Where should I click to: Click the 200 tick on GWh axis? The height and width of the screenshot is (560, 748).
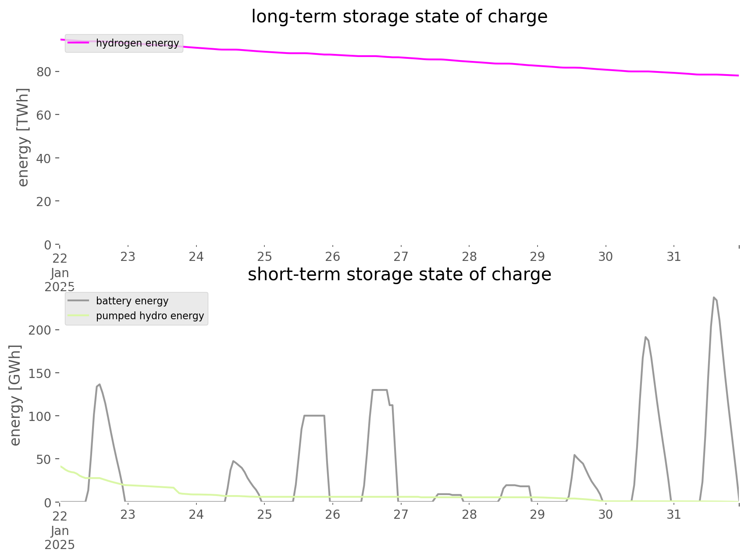(x=41, y=330)
